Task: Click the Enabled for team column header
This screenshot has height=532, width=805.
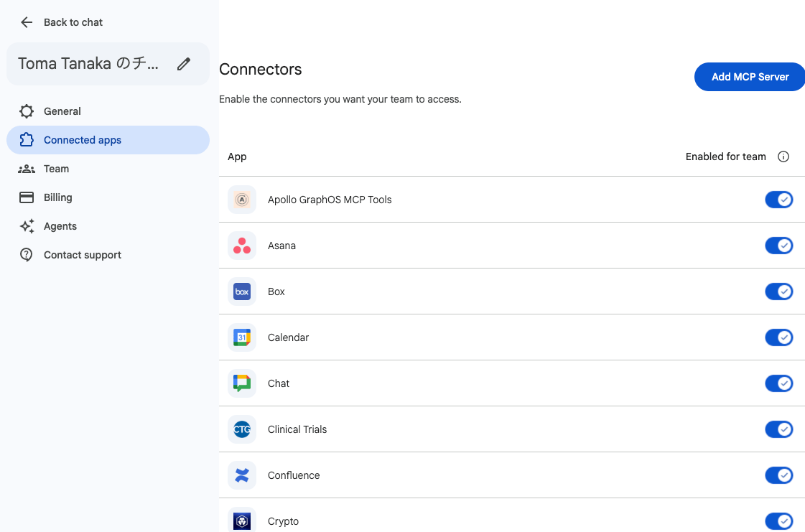Action: coord(725,157)
